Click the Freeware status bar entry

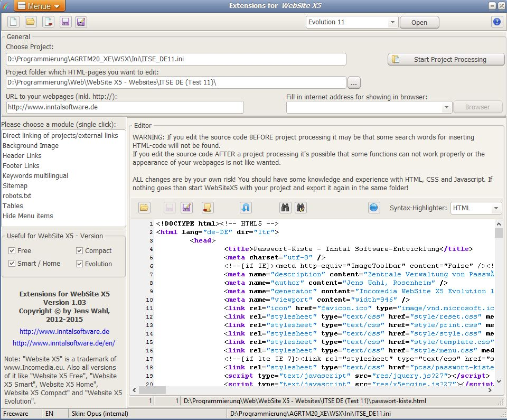tap(15, 414)
